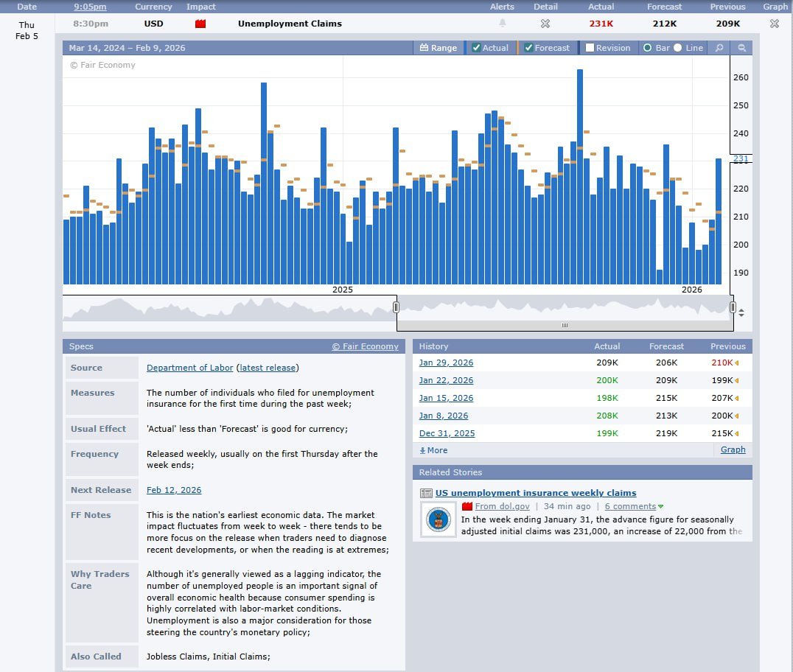793x672 pixels.
Task: Uncheck the Actual series checkbox
Action: (x=476, y=48)
